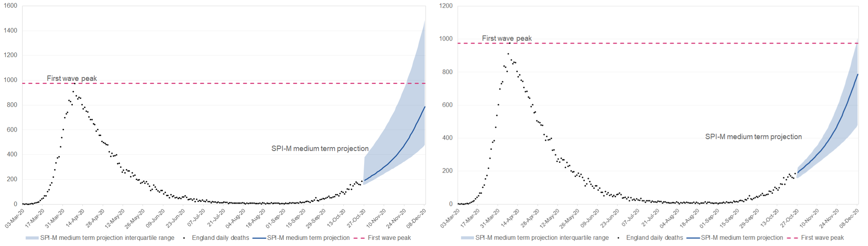This screenshot has width=868, height=246.
Task: Click 03-Mar-20 x-axis label in left chart
Action: click(x=15, y=218)
